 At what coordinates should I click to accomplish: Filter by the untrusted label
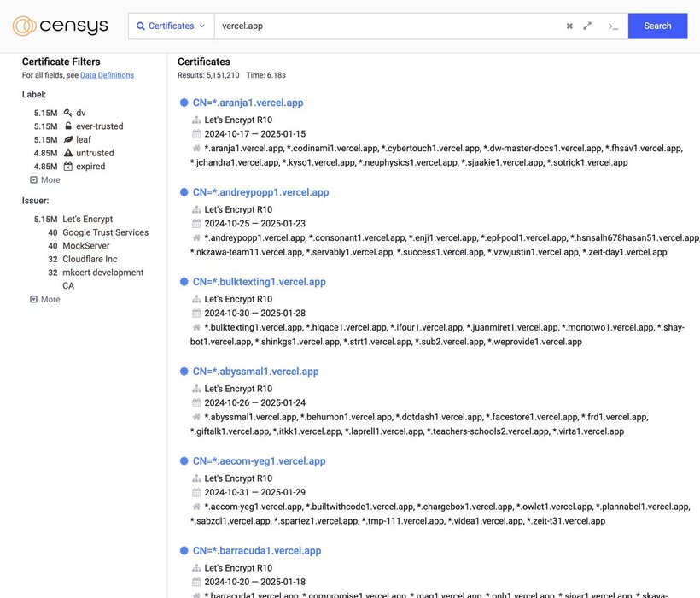coord(95,153)
